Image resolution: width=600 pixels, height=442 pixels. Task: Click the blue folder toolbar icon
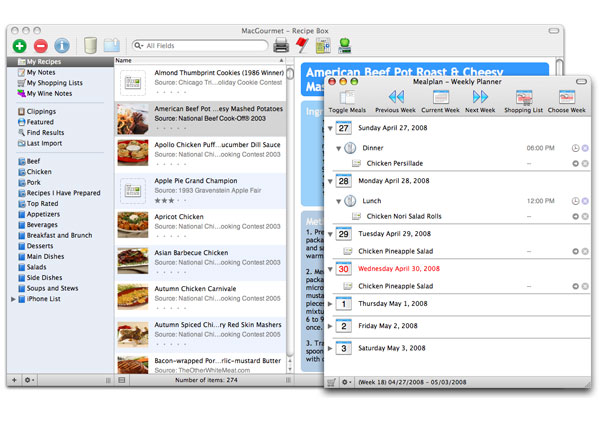[x=112, y=46]
